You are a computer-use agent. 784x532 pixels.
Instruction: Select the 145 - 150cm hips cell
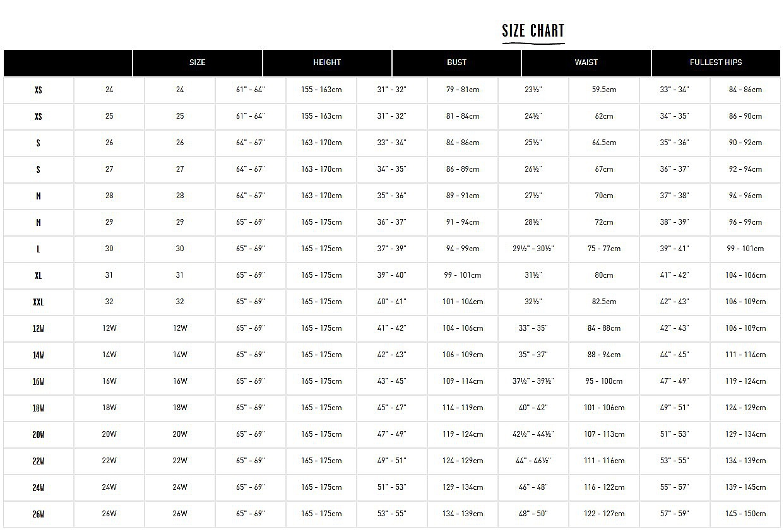click(x=745, y=514)
